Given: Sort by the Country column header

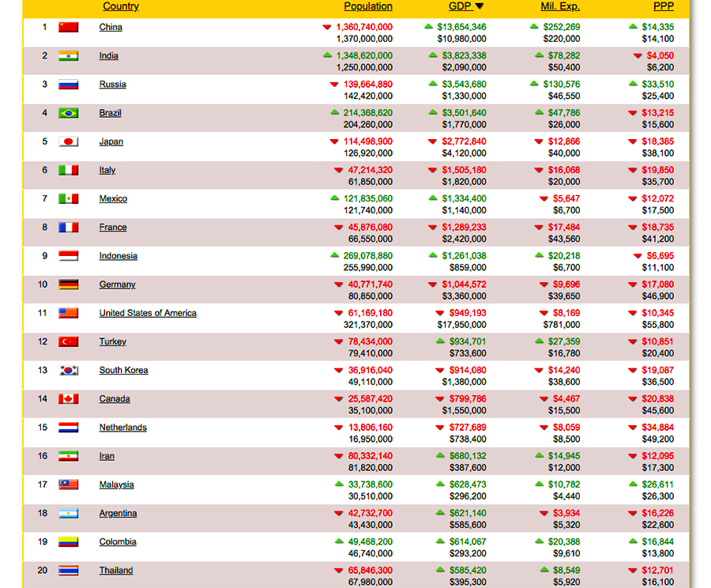Looking at the screenshot, I should pos(121,6).
